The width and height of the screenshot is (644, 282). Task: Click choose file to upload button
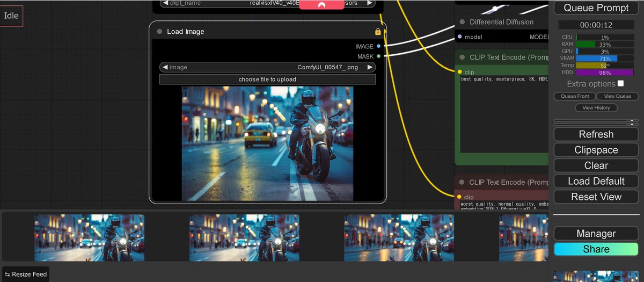click(x=267, y=79)
